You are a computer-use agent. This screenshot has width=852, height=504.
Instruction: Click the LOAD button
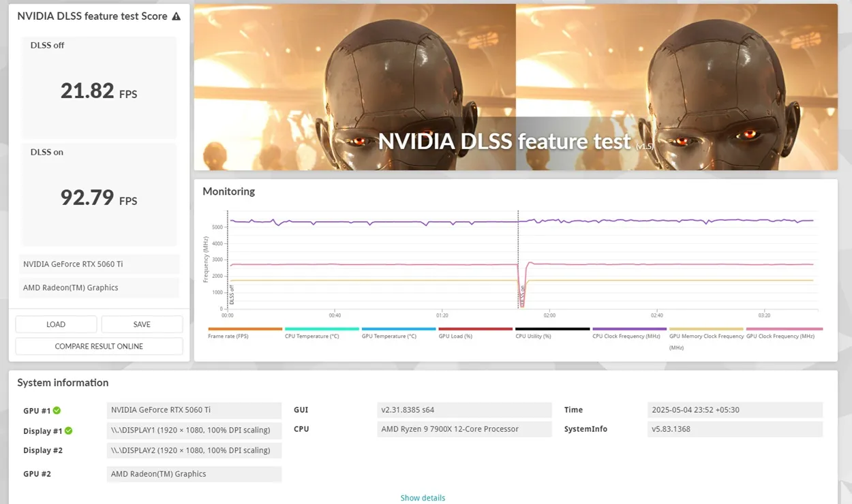coord(56,324)
